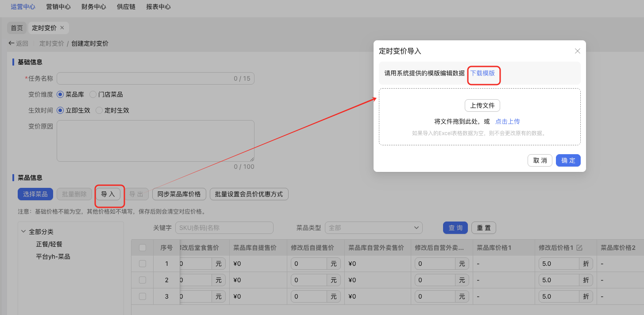Click 定时变价 in the breadcrumb

click(x=52, y=43)
